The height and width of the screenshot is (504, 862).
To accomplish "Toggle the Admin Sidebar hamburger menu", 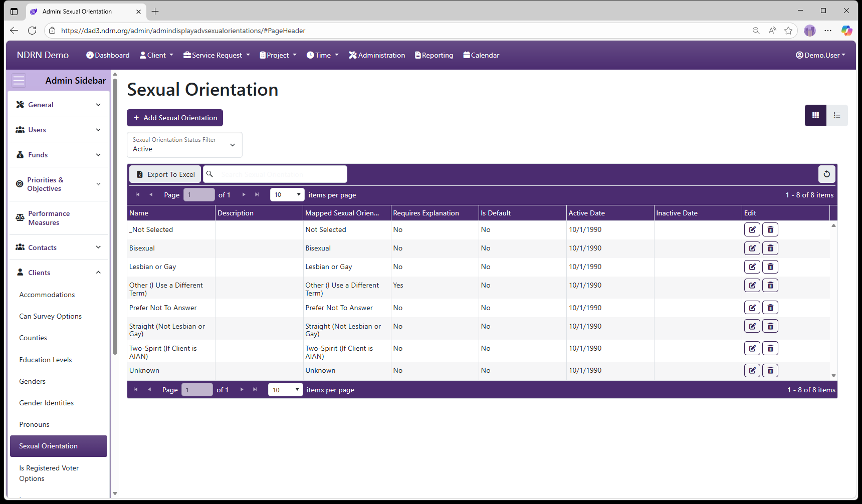I will [x=19, y=81].
